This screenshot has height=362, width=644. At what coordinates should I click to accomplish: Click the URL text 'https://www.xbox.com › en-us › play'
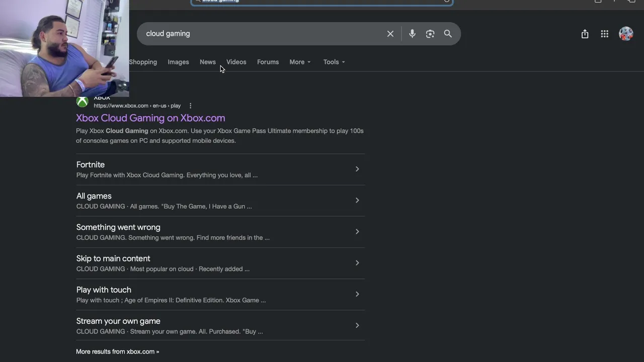tap(137, 106)
